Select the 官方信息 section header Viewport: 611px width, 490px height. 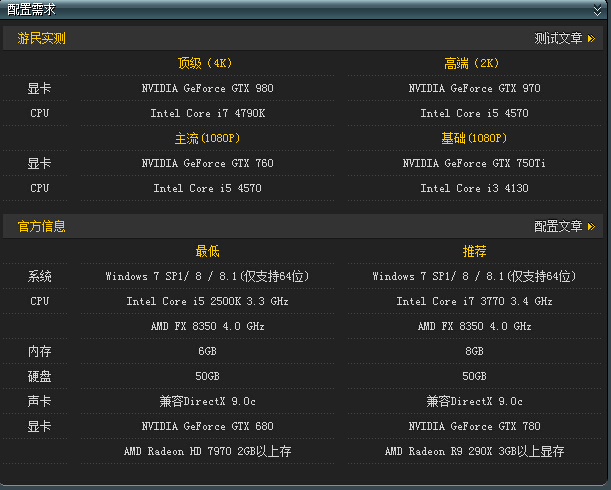pos(41,226)
